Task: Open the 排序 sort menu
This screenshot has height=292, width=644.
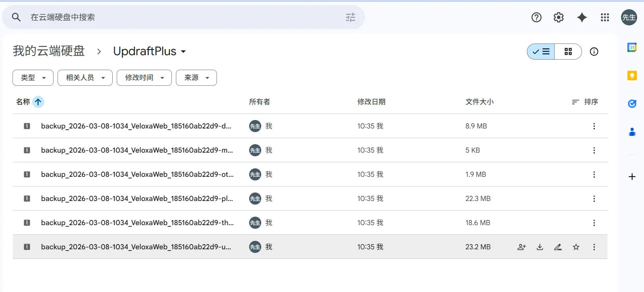Action: click(x=585, y=102)
